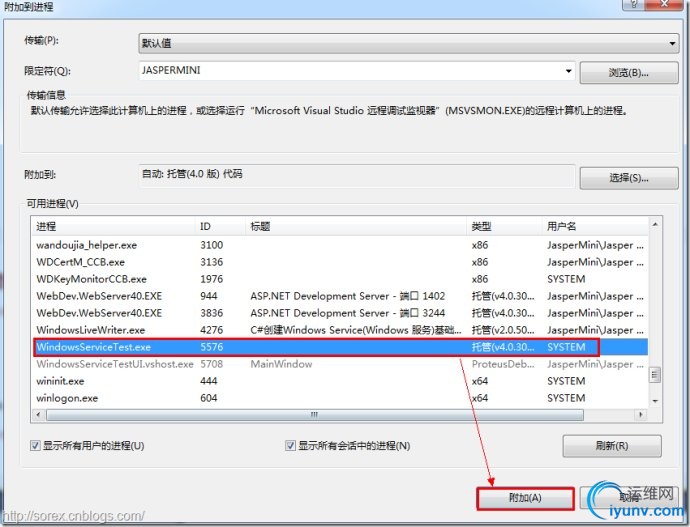
Task: Toggle 显示所有会话中的进程(N) checkbox
Action: coord(290,446)
